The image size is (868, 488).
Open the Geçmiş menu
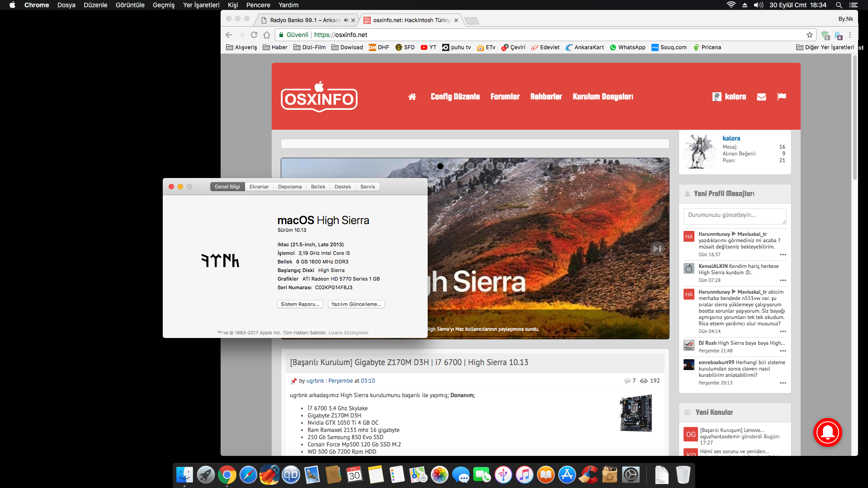[x=163, y=5]
